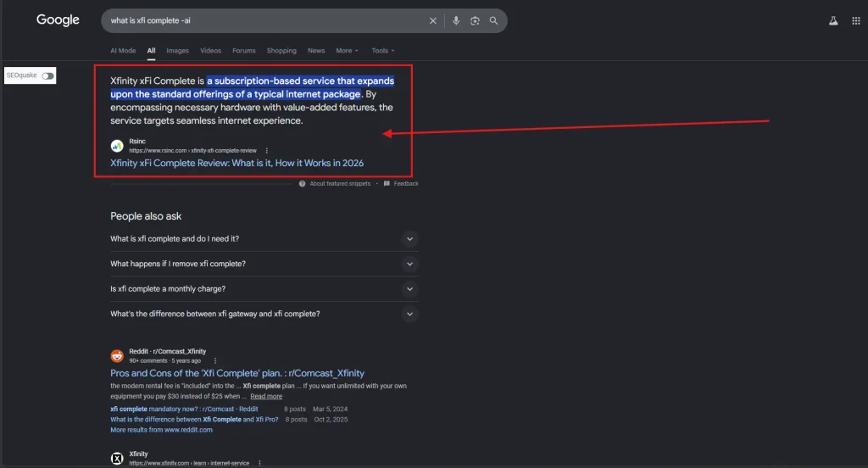Viewport: 868px width, 468px height.
Task: Click the Xfinity source name
Action: [138, 454]
